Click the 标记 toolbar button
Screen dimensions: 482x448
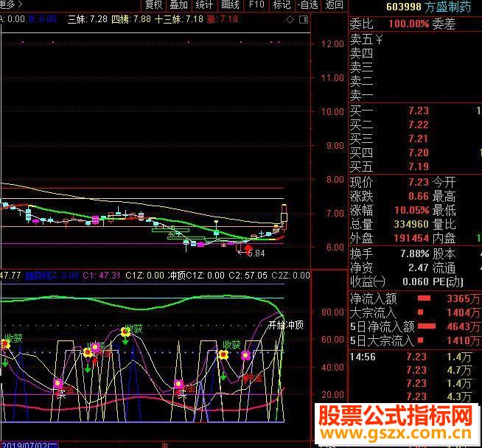(x=282, y=4)
